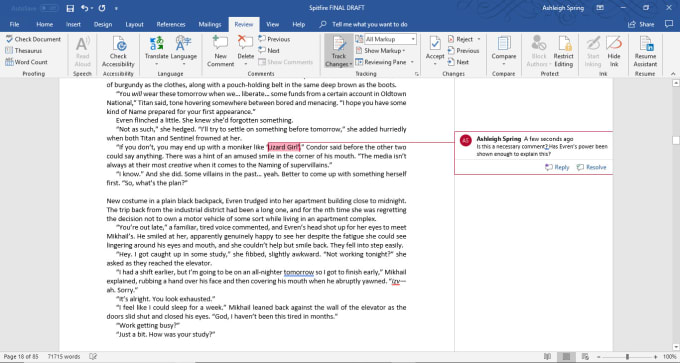Click page 18 of 85 indicator

(21, 356)
